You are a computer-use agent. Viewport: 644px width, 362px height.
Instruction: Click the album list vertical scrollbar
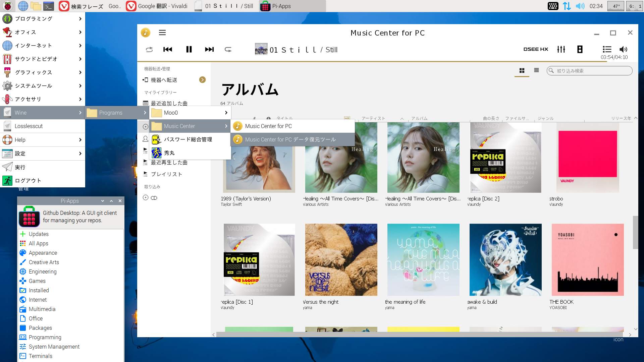tap(635, 232)
